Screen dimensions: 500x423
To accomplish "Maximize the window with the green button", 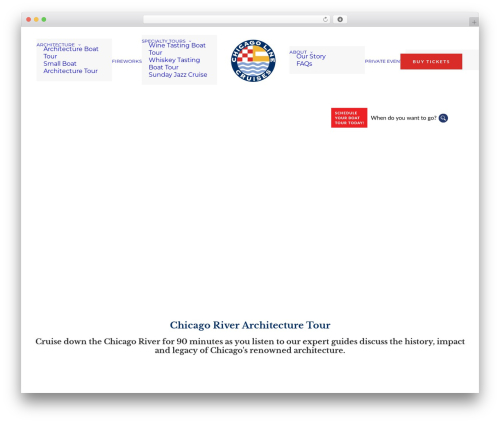I will click(x=44, y=20).
